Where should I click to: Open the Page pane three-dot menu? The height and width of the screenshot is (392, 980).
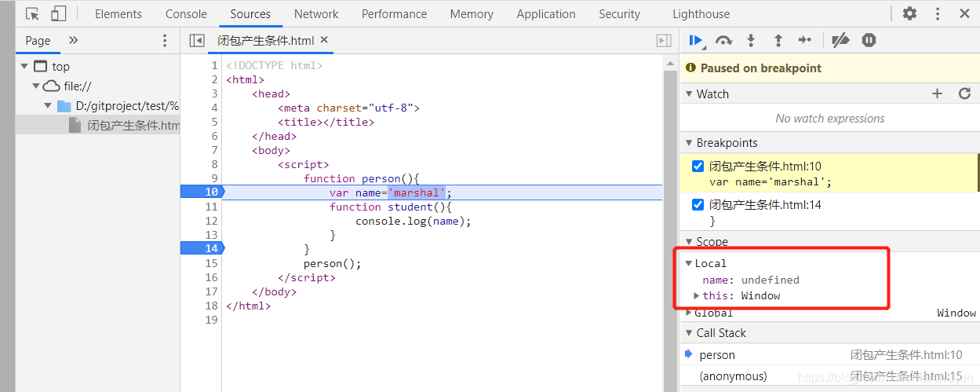[165, 41]
